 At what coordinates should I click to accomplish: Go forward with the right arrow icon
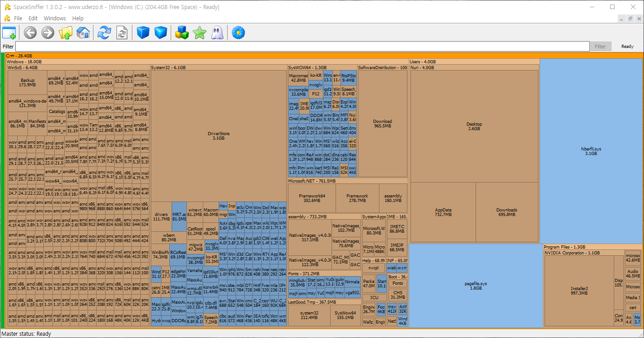click(x=48, y=33)
